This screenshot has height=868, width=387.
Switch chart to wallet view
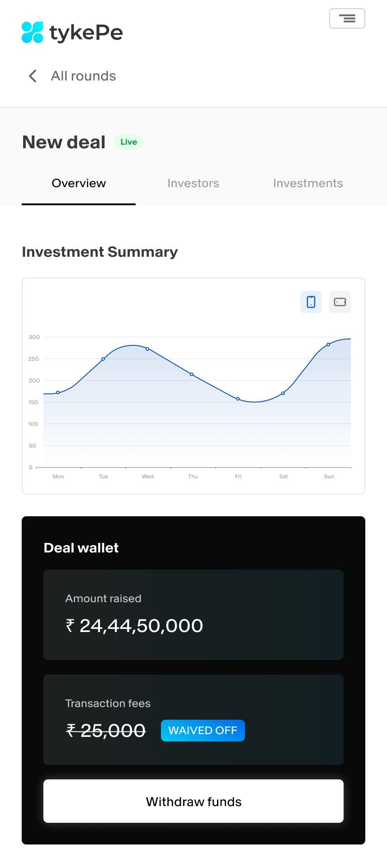[340, 302]
